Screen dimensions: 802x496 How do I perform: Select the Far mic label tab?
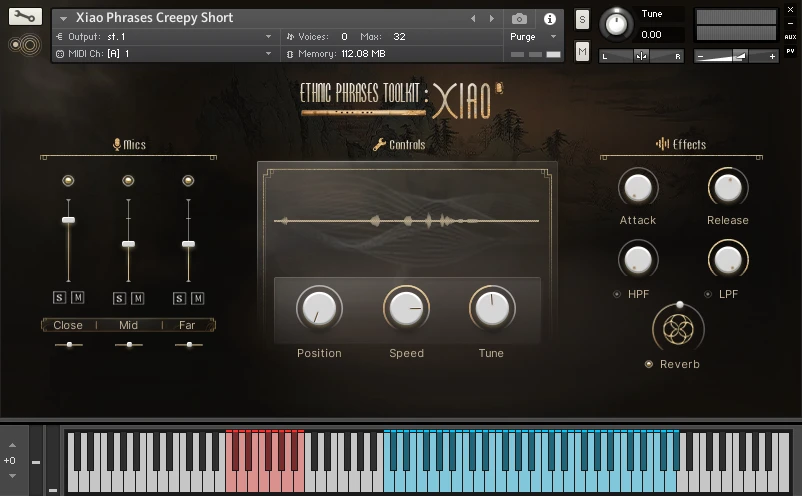click(x=187, y=325)
